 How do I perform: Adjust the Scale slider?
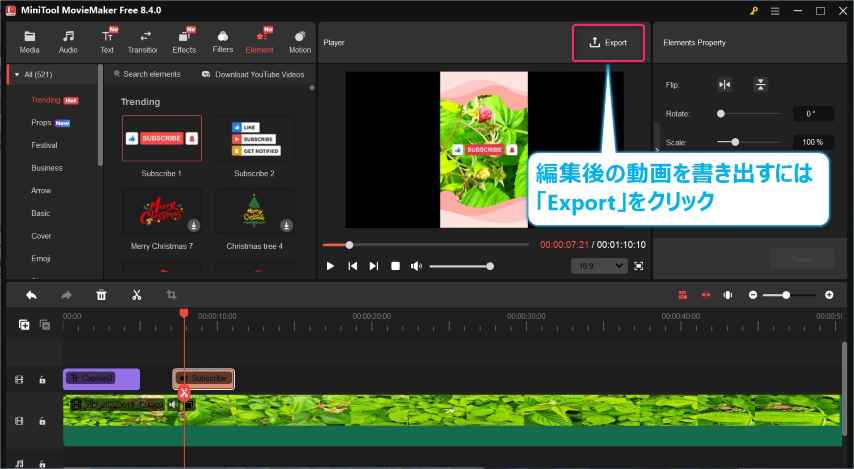735,142
